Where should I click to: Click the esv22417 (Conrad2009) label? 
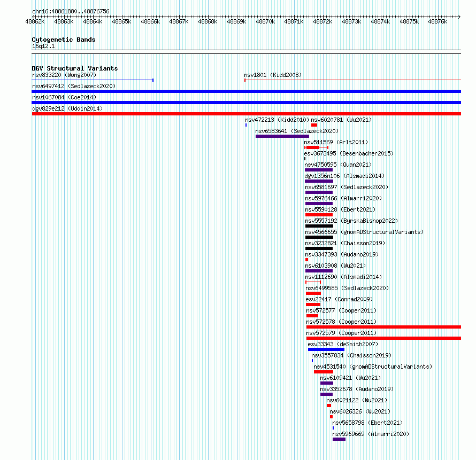tap(340, 299)
